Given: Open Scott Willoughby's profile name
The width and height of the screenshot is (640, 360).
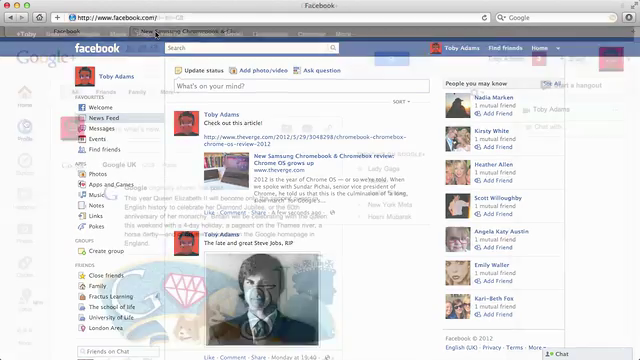Looking at the screenshot, I should pos(498,198).
